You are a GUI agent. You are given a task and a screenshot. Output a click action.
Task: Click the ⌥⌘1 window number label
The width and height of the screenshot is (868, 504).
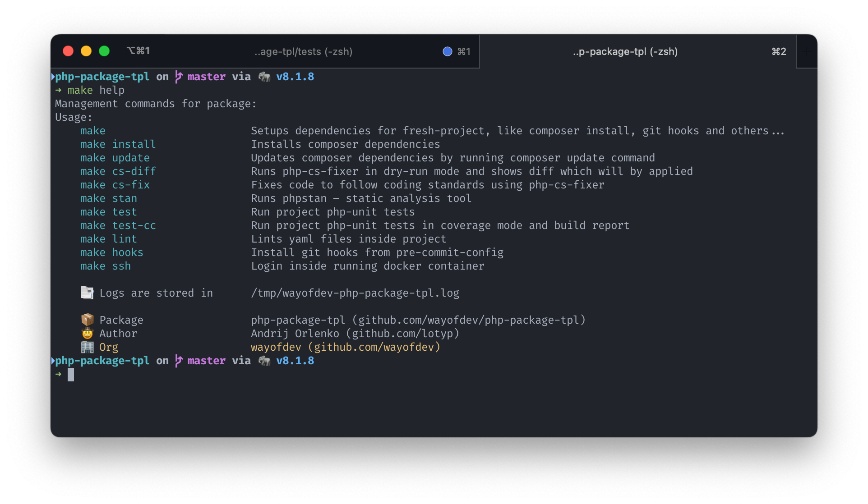138,51
